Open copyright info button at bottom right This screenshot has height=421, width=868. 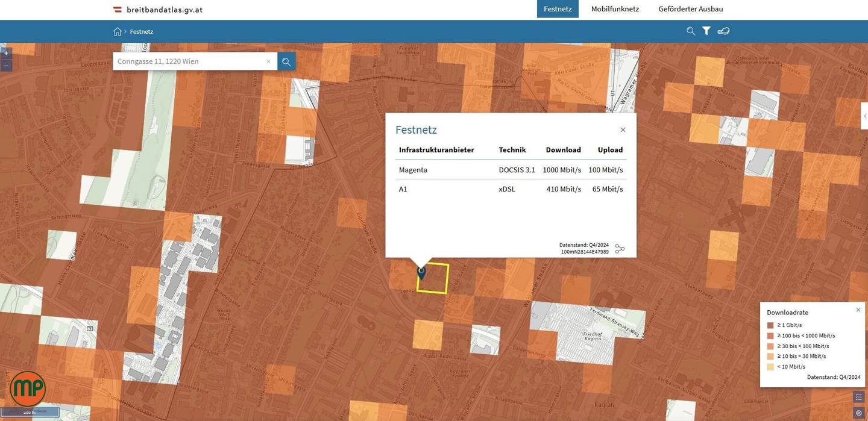tap(859, 413)
